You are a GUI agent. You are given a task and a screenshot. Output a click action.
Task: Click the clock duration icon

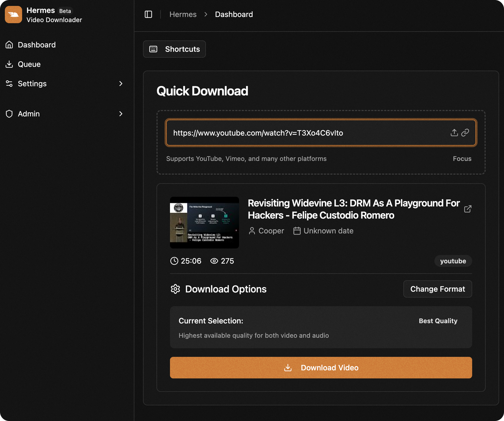[x=174, y=261]
